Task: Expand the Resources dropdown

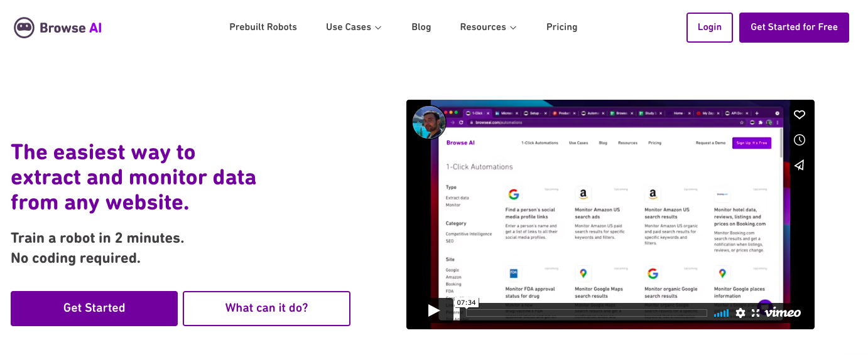Action: [488, 27]
